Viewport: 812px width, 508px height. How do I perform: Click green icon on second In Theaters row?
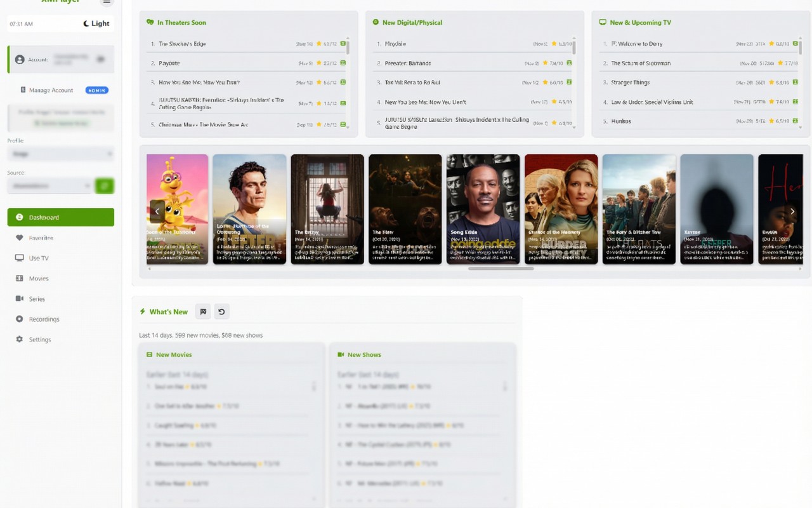(x=343, y=63)
